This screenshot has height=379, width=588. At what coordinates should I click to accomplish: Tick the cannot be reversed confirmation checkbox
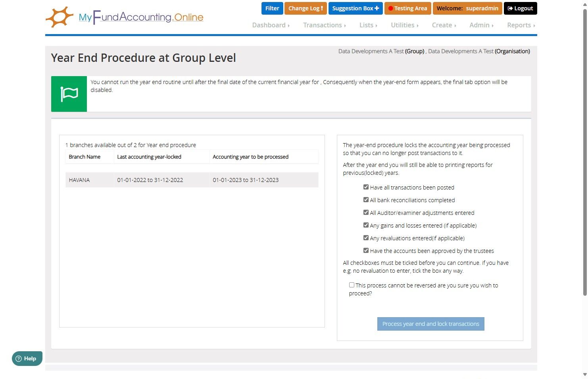352,285
